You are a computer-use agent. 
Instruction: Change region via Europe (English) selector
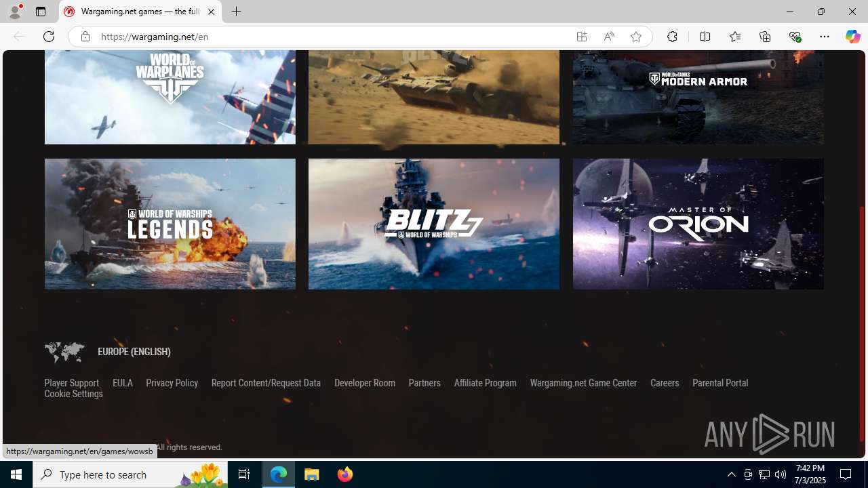(x=134, y=352)
